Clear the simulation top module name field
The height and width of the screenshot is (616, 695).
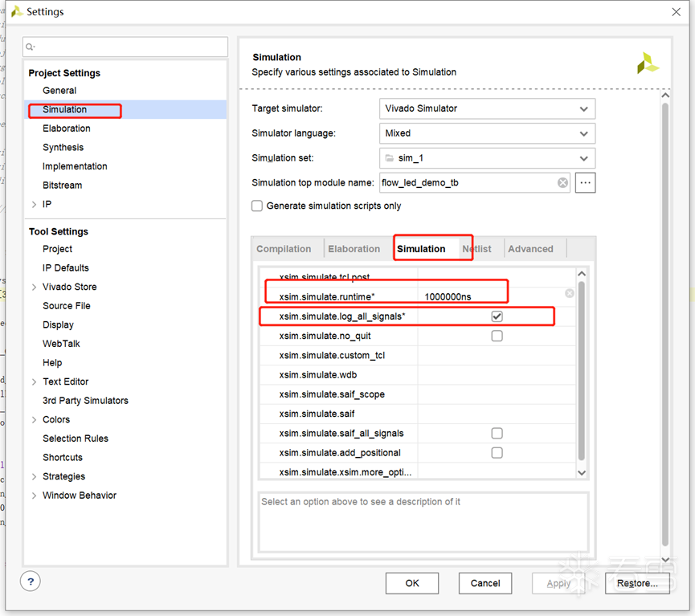click(562, 182)
